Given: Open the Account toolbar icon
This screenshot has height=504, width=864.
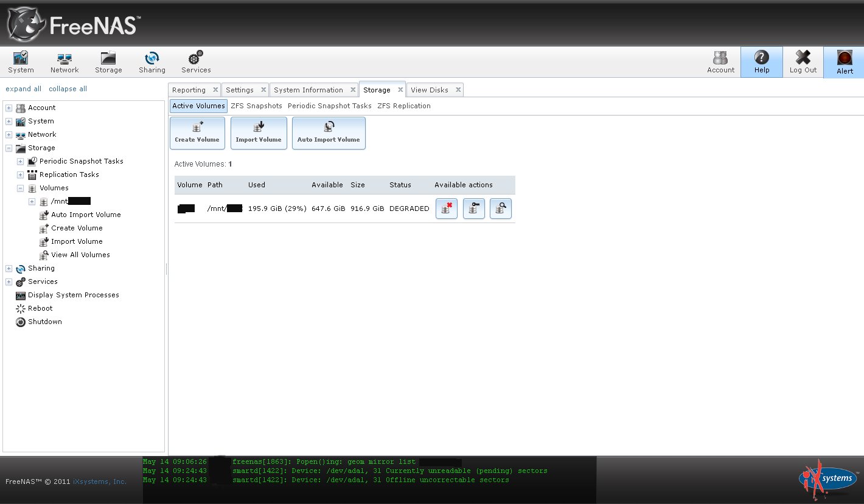Looking at the screenshot, I should [720, 62].
